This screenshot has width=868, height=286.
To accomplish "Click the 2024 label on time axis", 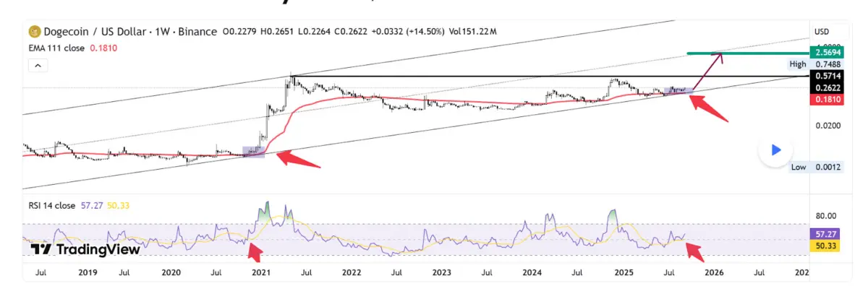I will [532, 273].
